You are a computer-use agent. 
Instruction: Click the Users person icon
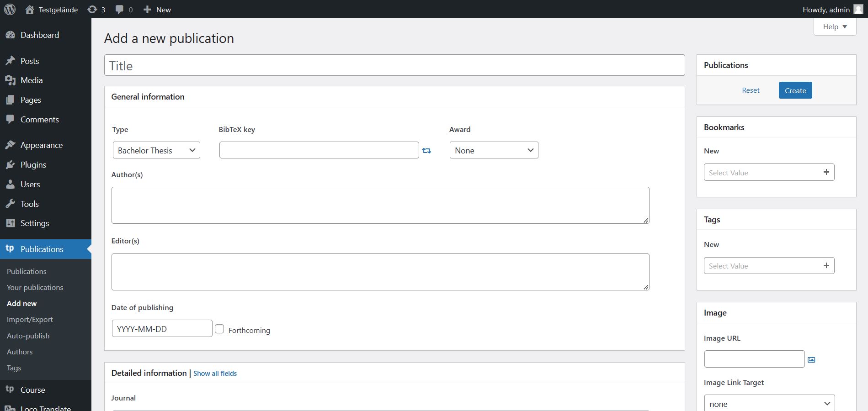[x=10, y=184]
